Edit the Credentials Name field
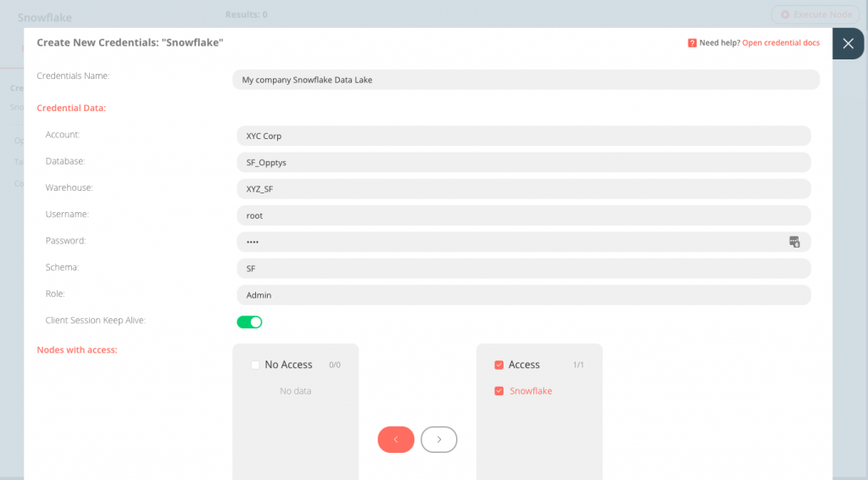This screenshot has height=480, width=868. [526, 80]
